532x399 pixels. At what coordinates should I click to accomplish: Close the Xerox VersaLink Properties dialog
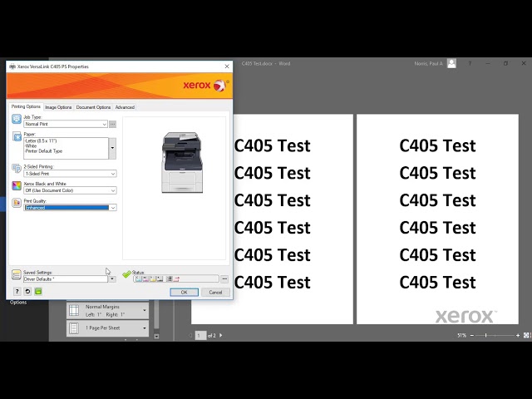pos(227,66)
